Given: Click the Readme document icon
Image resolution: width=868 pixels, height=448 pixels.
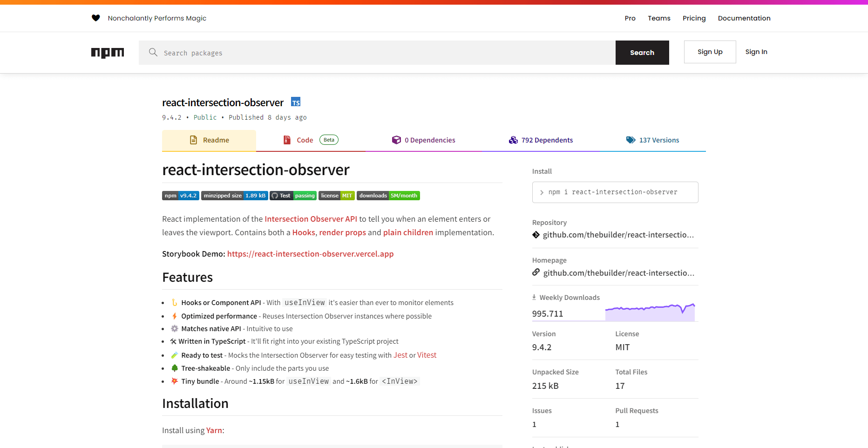Looking at the screenshot, I should (x=194, y=140).
